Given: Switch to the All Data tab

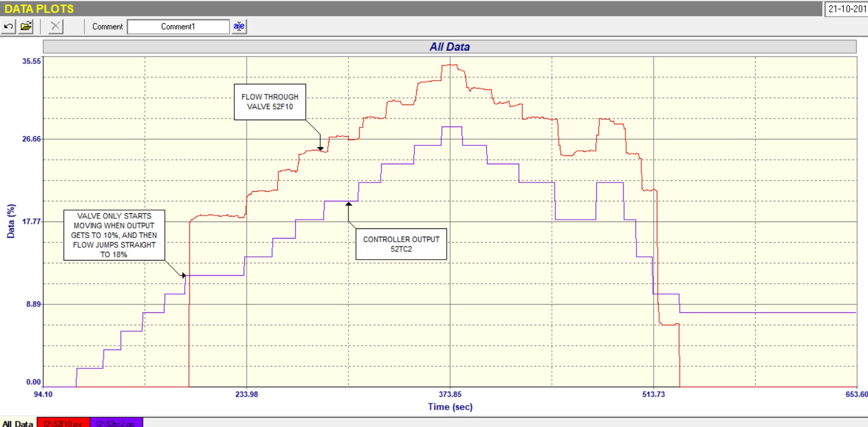Looking at the screenshot, I should pos(18,423).
